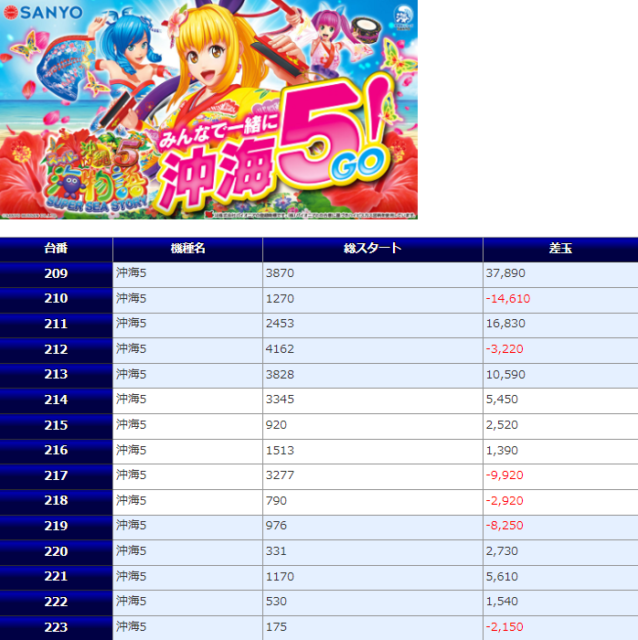This screenshot has width=638, height=640.
Task: Click red ball difference -9,920
Action: pyautogui.click(x=505, y=475)
